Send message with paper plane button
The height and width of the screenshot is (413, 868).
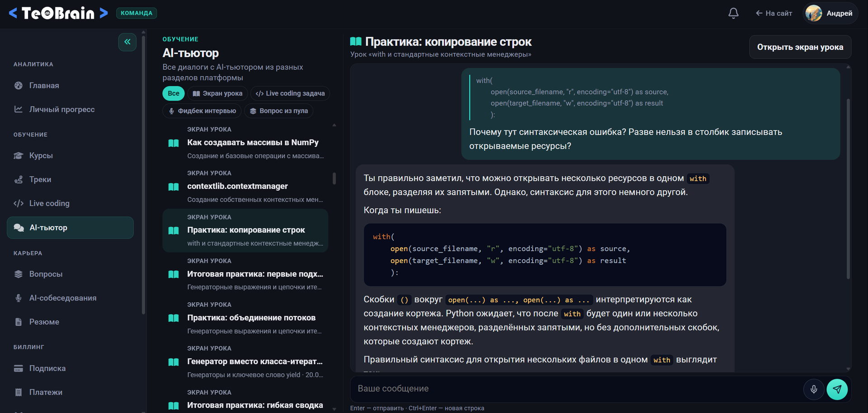pyautogui.click(x=837, y=389)
